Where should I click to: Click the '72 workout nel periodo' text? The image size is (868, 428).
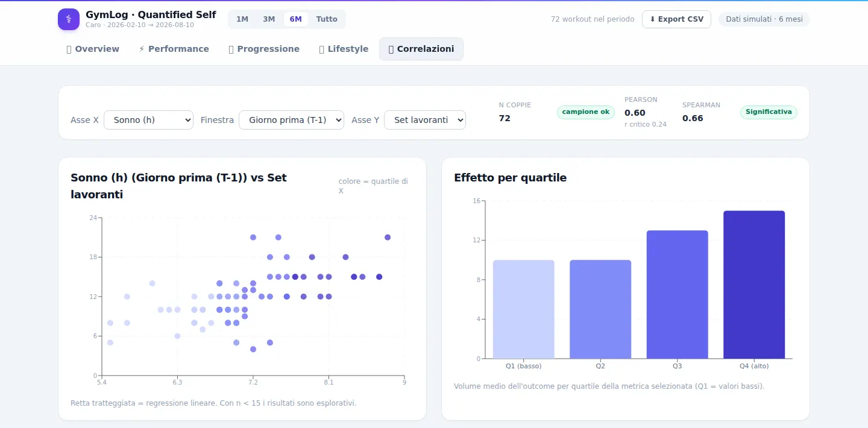pos(593,19)
